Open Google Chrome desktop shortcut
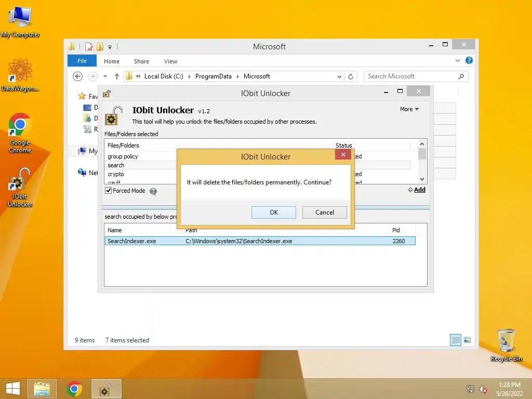 (x=20, y=134)
